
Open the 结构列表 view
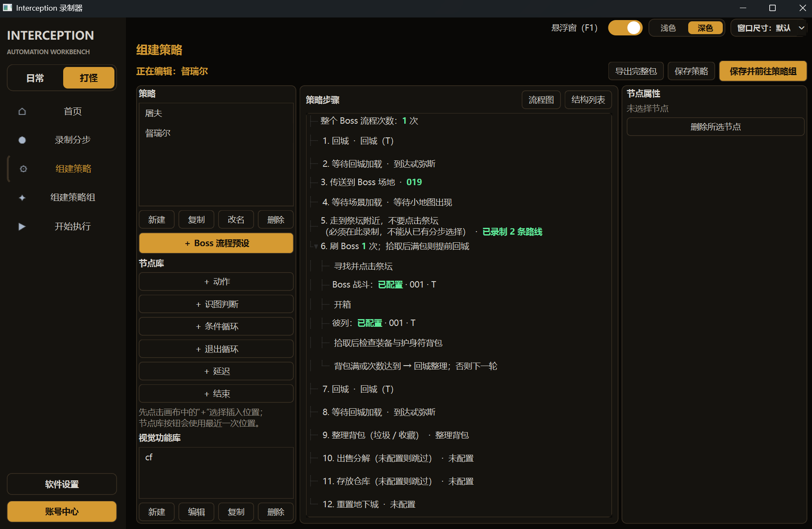coord(588,100)
